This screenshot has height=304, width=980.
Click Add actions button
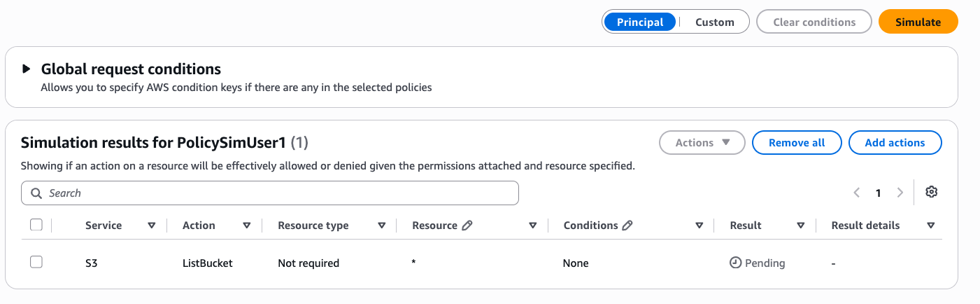pos(895,142)
